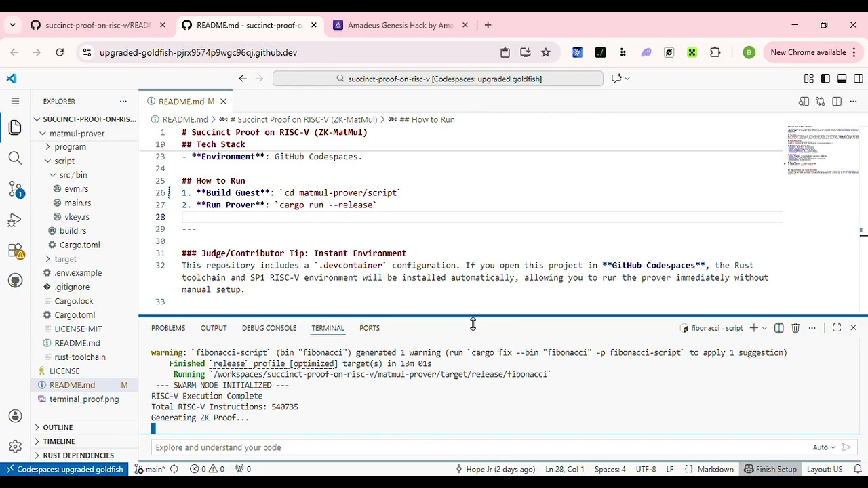
Task: Open the Manage gear in activity bar
Action: coord(15,447)
